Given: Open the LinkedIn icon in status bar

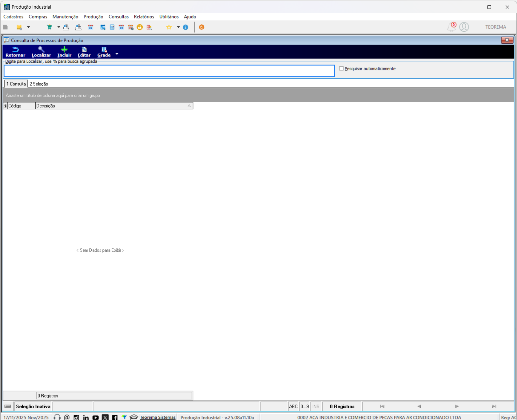Looking at the screenshot, I should point(86,417).
